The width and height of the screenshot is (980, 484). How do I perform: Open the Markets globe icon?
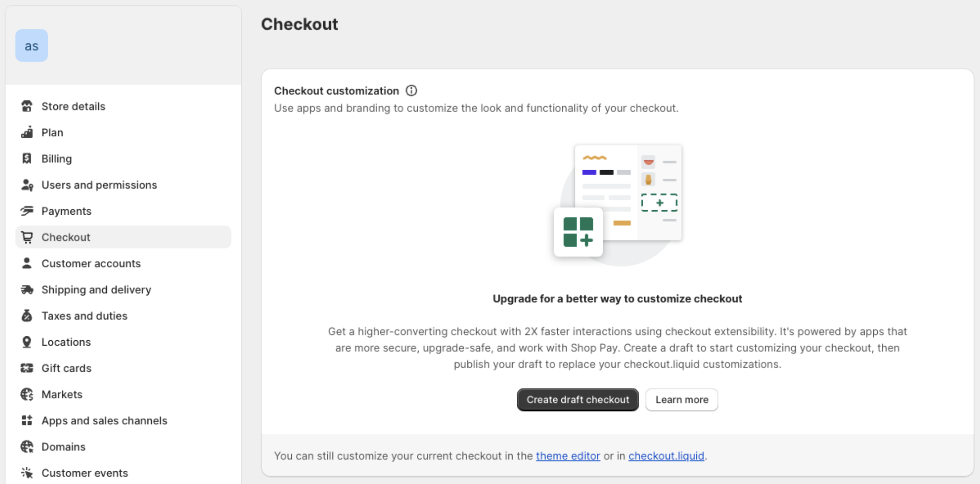27,394
